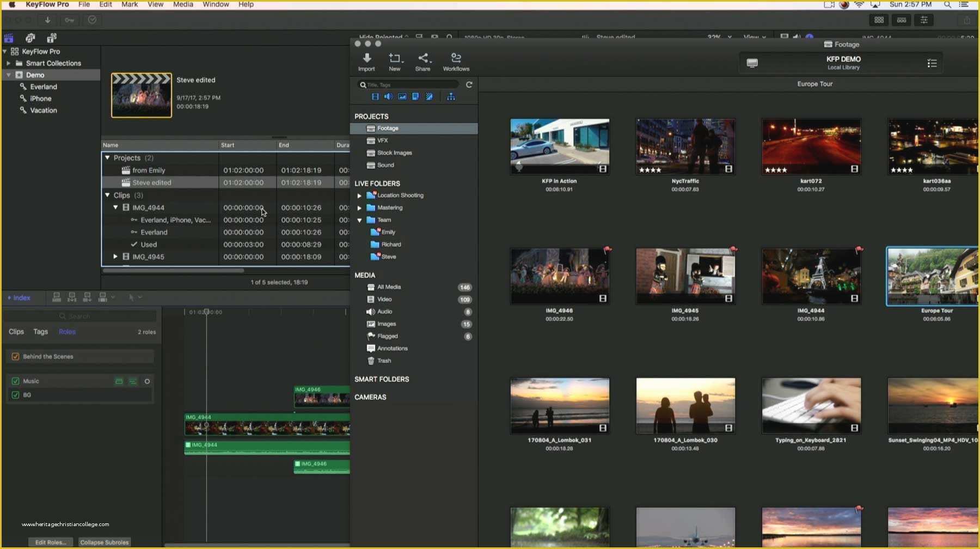Switch to the Tags index tab
This screenshot has width=980, height=549.
pyautogui.click(x=41, y=332)
